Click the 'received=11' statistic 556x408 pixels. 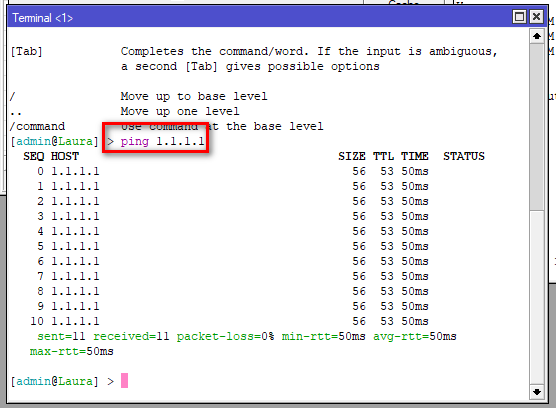coord(131,336)
